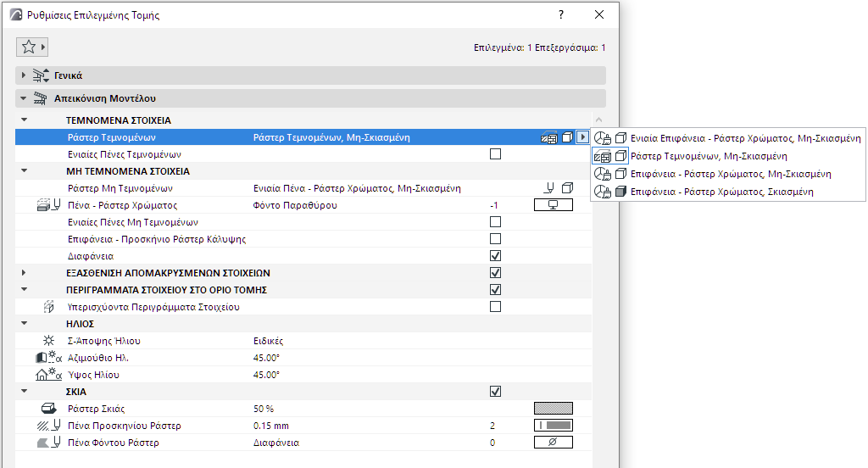Image resolution: width=868 pixels, height=468 pixels.
Task: Click the Φόντο Παραθύρου value text
Action: tap(295, 205)
